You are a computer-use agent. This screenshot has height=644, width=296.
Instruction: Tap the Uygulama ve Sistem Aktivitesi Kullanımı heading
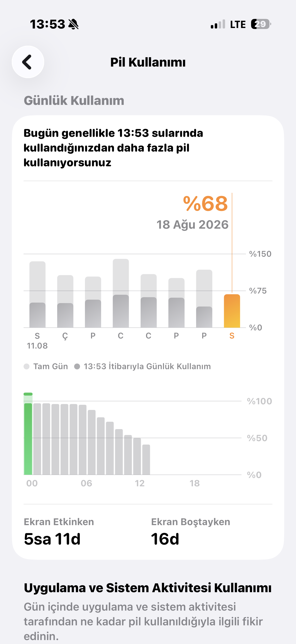(148, 588)
